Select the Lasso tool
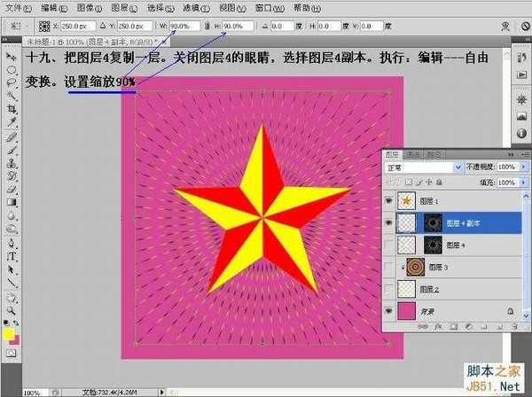This screenshot has width=532, height=397. (12, 82)
